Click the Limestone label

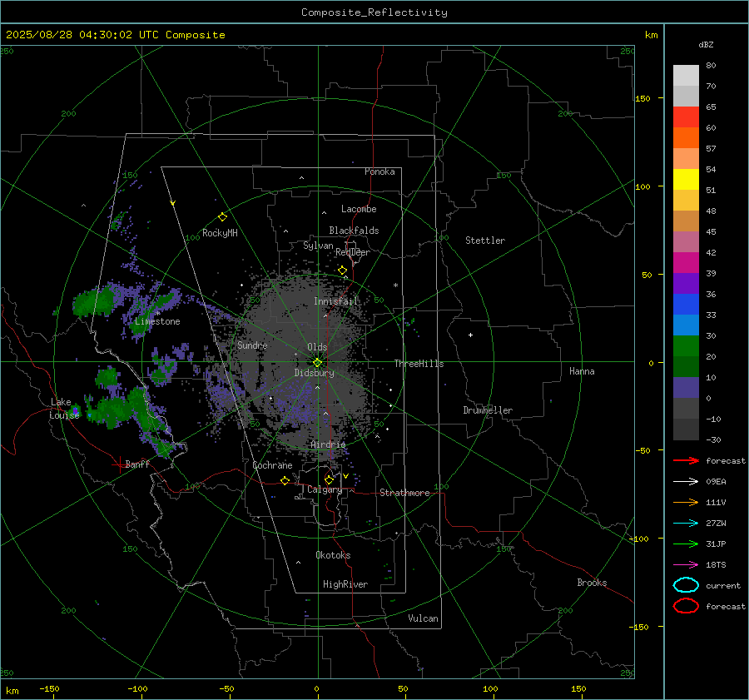(157, 321)
